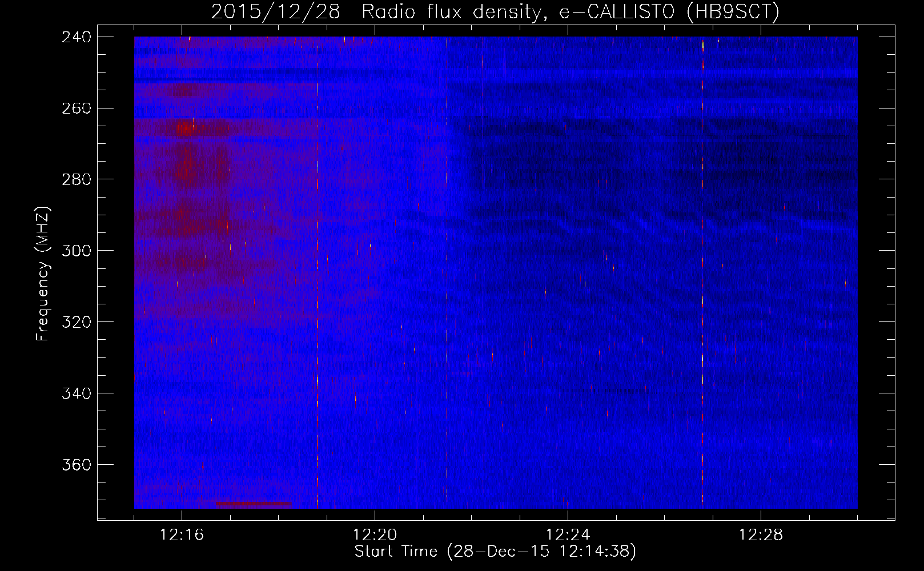The height and width of the screenshot is (571, 924).
Task: Select the 240 frequency tick label
Action: click(x=77, y=37)
